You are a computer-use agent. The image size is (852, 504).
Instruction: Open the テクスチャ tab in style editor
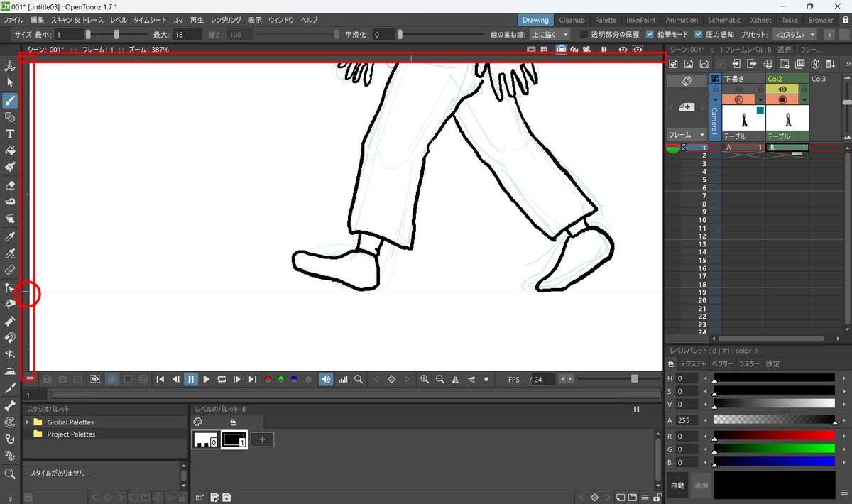click(x=693, y=363)
